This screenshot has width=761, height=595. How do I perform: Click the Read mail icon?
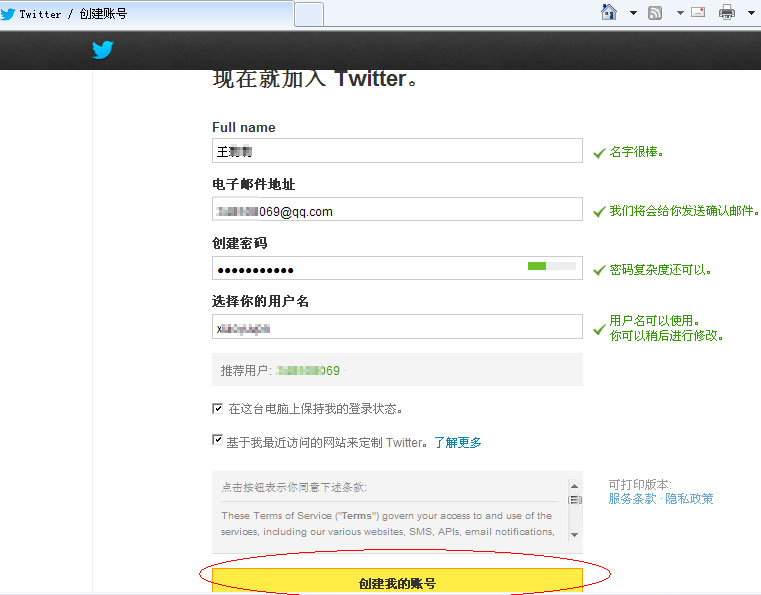click(x=698, y=12)
